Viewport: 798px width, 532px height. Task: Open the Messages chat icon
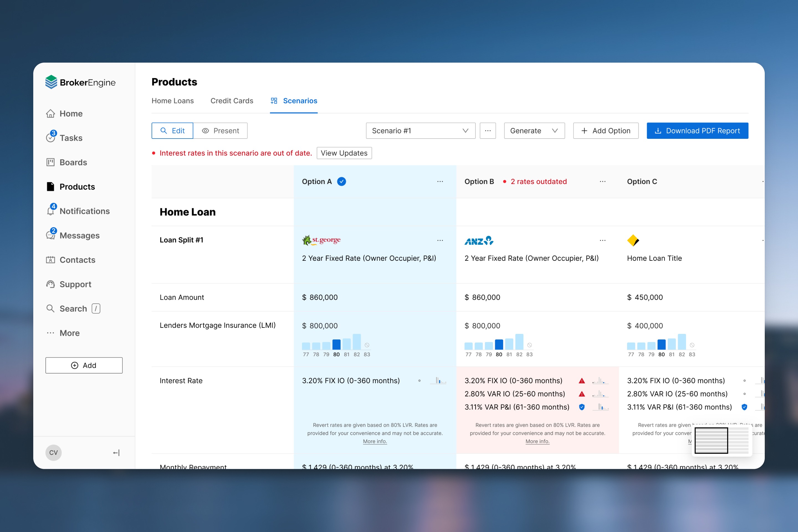tap(50, 235)
